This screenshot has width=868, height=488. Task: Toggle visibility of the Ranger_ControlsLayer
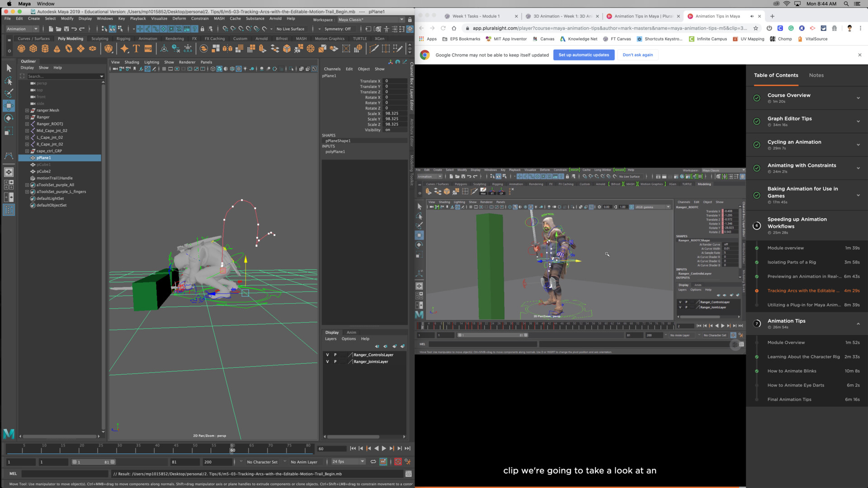(x=327, y=355)
